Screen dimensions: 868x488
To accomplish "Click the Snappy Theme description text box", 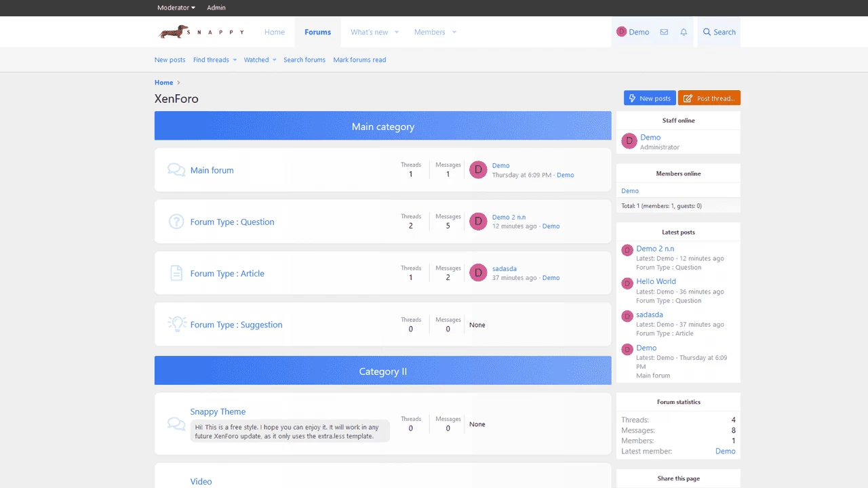I will pyautogui.click(x=290, y=431).
